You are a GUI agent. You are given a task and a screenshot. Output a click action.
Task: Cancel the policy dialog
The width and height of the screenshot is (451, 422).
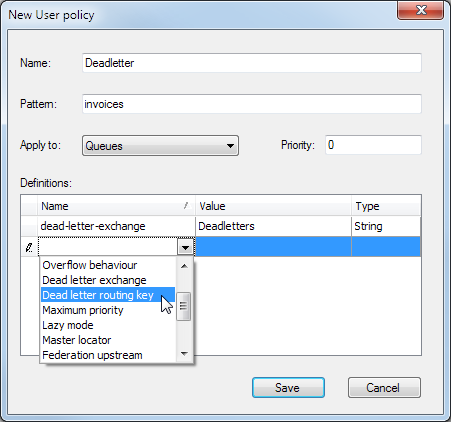point(384,388)
